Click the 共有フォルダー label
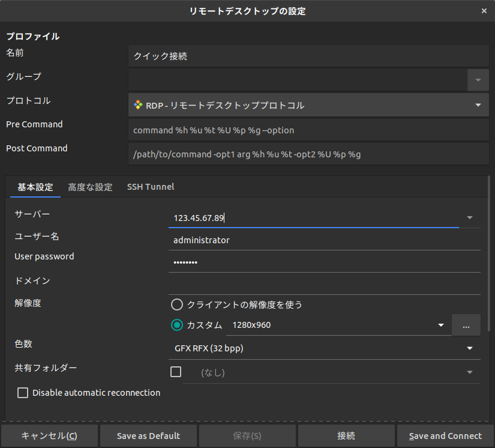Image resolution: width=495 pixels, height=448 pixels. point(46,368)
